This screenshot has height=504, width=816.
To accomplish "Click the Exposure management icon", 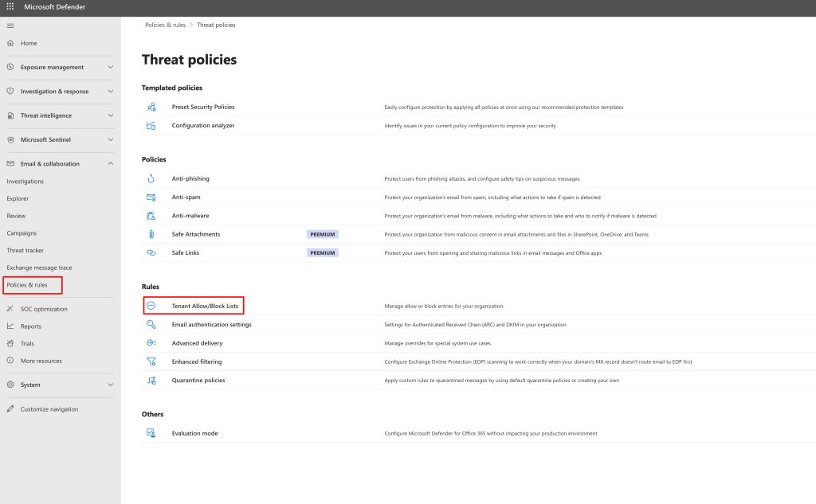I will tap(10, 67).
